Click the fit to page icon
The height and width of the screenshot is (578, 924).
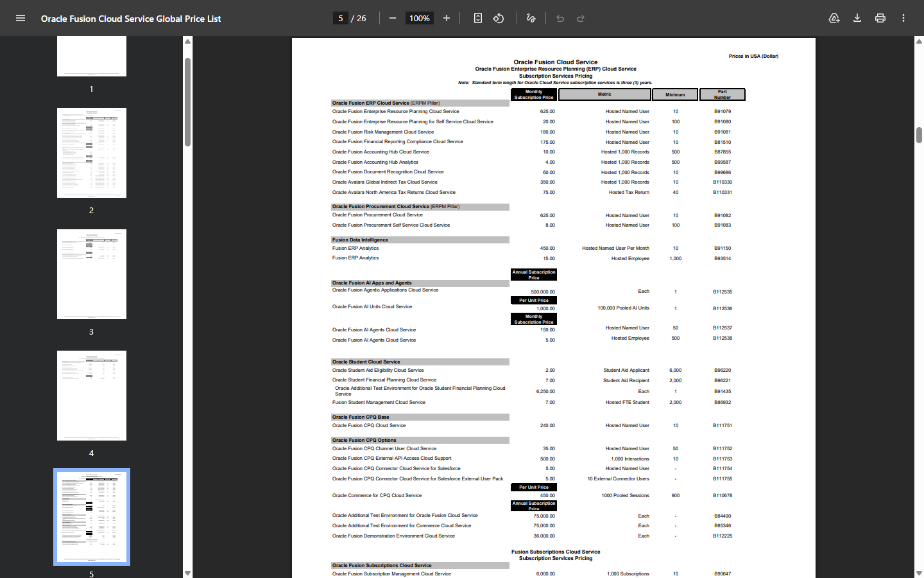pyautogui.click(x=478, y=18)
